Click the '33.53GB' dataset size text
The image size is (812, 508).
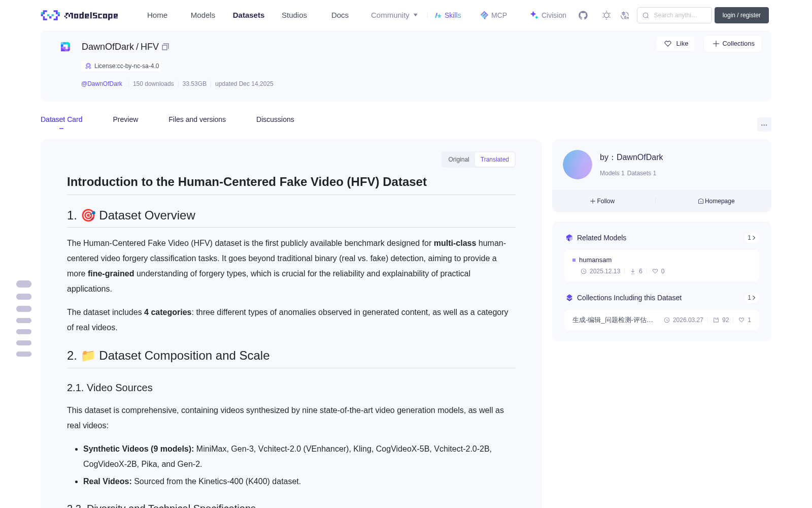194,84
